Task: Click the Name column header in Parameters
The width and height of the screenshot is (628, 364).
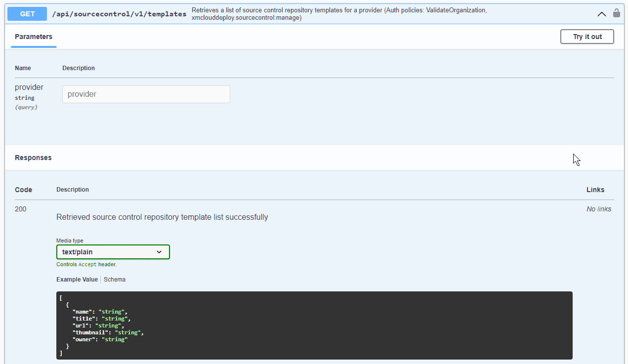Action: (x=23, y=68)
